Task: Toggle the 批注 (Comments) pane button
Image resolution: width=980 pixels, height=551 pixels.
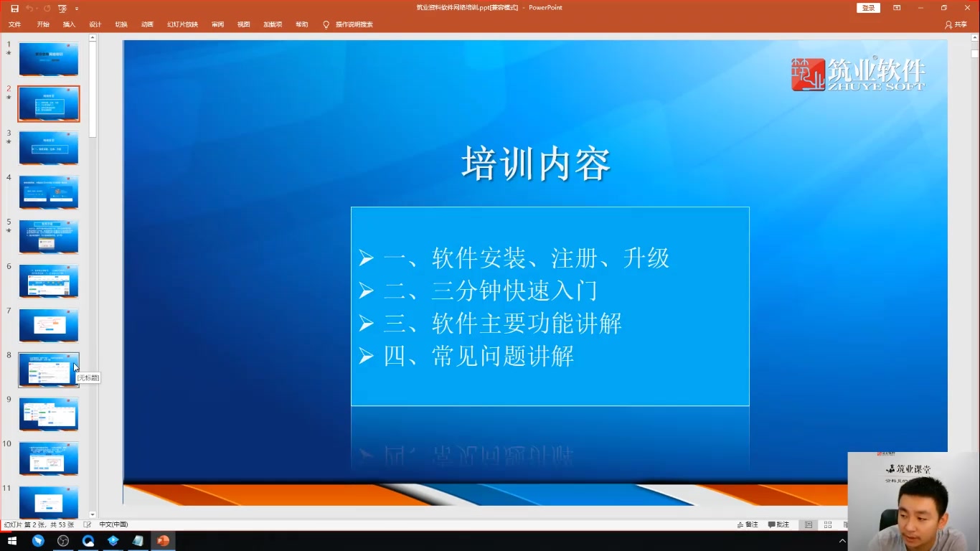Action: click(778, 524)
